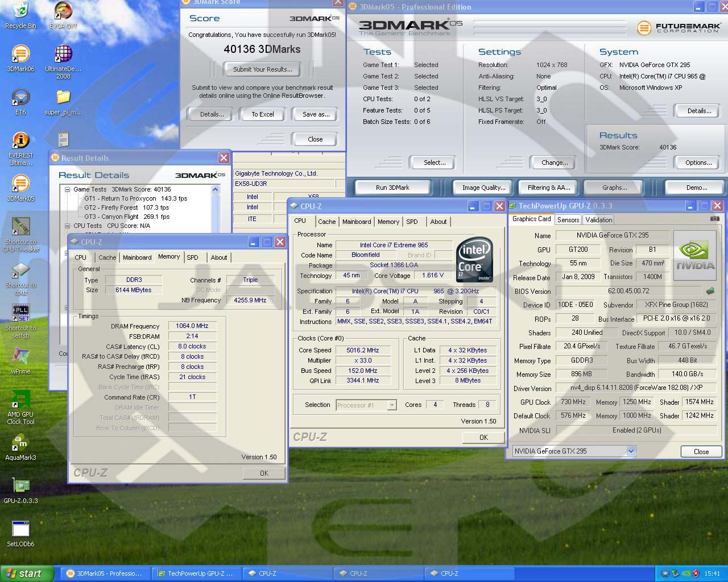Click Close button in 3DMark Score dialog
Screen dimensions: 728x582
pos(315,139)
